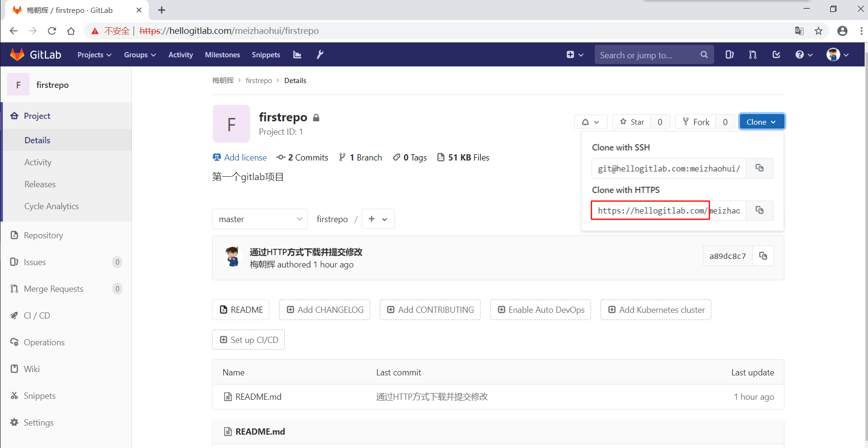
Task: Click Set up CI/CD button
Action: click(248, 340)
